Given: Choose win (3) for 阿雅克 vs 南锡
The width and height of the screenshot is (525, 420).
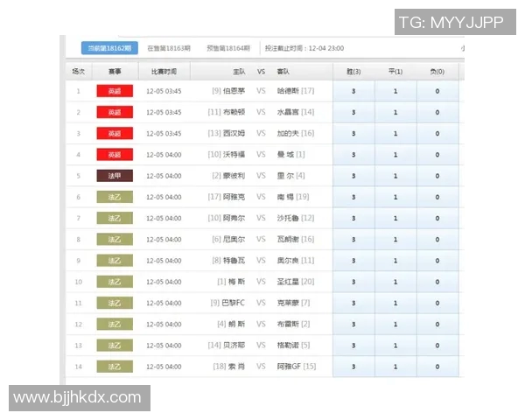Looking at the screenshot, I should [353, 197].
